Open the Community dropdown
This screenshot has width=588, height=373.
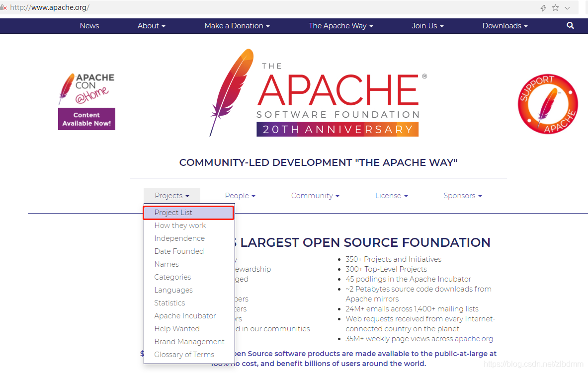315,196
